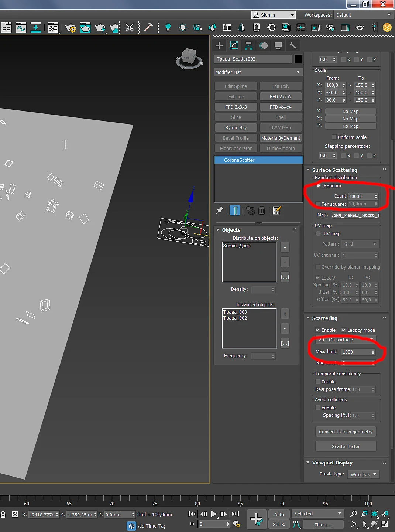Pin the modifier stack
Screen dimensions: 395x532
pos(220,210)
